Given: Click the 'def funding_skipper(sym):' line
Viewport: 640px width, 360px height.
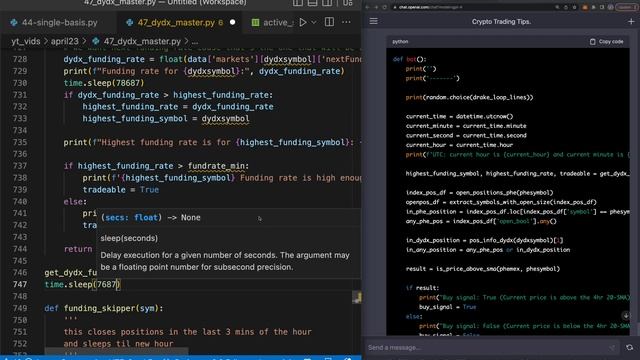Looking at the screenshot, I should pyautogui.click(x=104, y=308).
